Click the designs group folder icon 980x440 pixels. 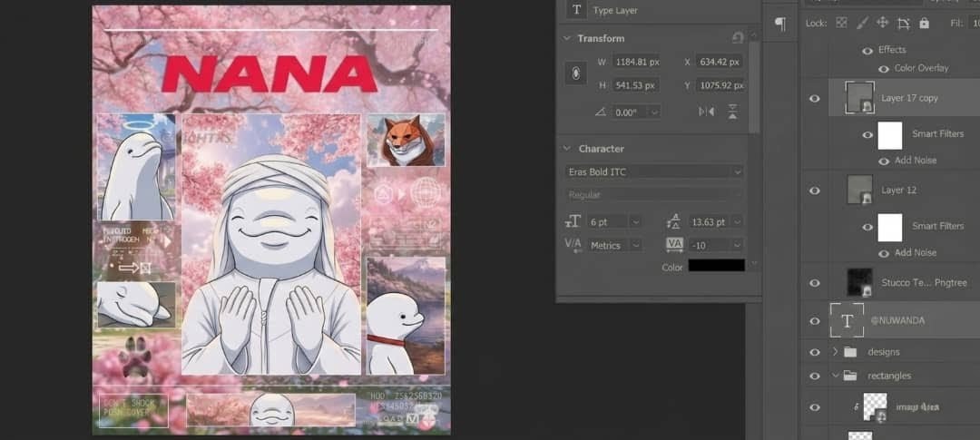pos(850,352)
